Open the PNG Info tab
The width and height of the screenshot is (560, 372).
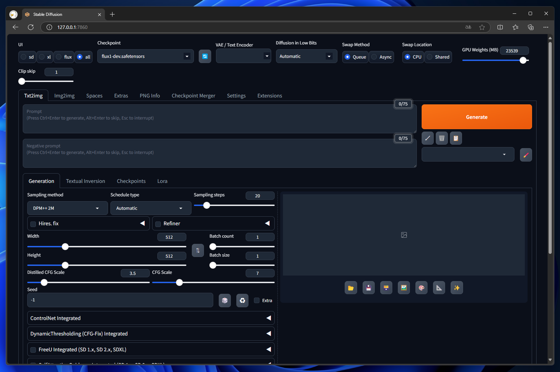tap(150, 96)
